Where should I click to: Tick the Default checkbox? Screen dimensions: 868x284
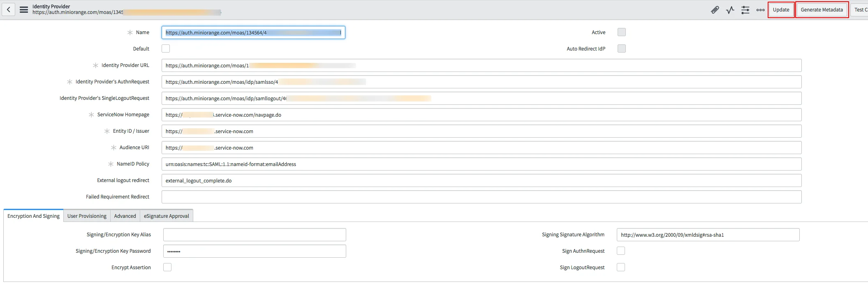pos(166,48)
